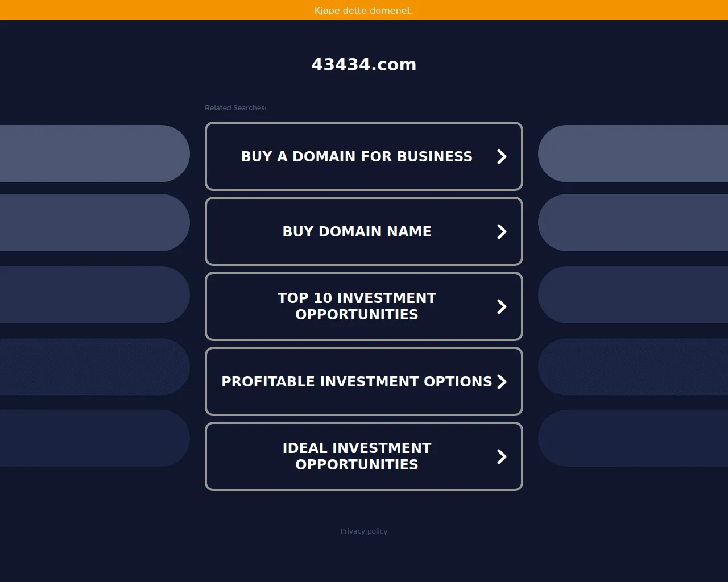728x582 pixels.
Task: Click the arrow on Ideal Investment Opportunities
Action: tap(502, 456)
